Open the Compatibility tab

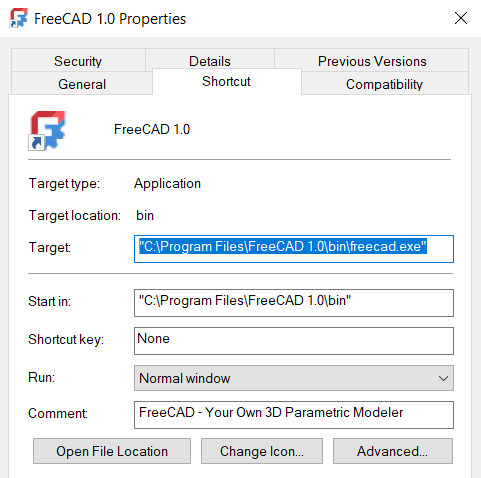pos(384,83)
